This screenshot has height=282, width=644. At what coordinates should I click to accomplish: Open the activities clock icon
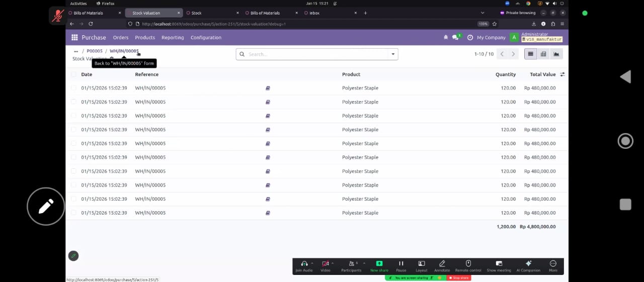(x=470, y=38)
